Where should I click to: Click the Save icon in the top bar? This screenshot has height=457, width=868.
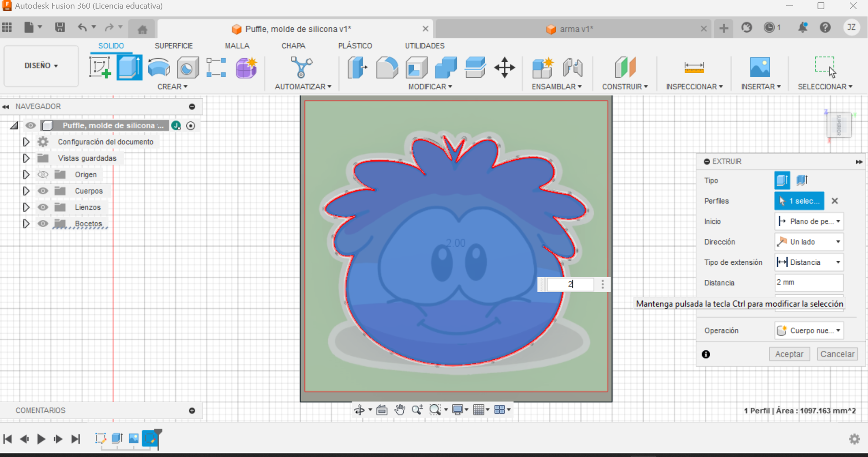pyautogui.click(x=60, y=27)
